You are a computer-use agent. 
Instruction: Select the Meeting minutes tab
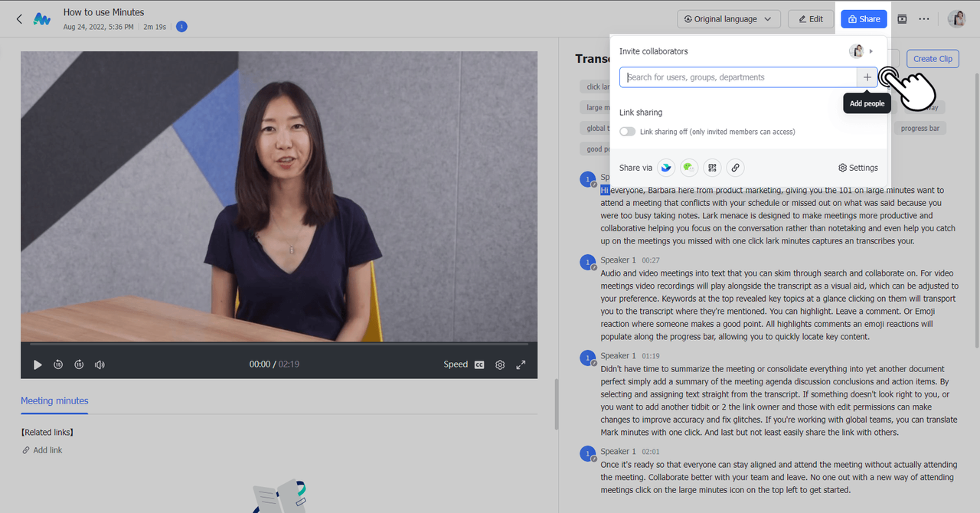[54, 401]
